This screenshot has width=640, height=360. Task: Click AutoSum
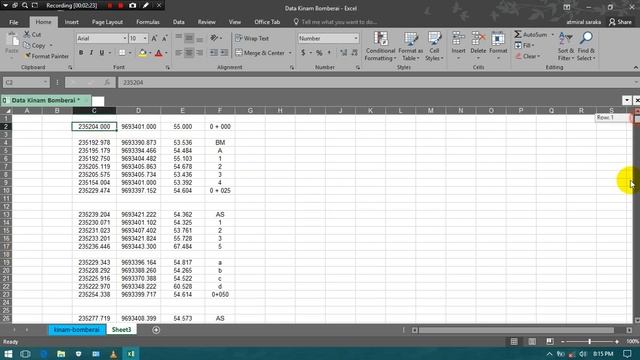tap(531, 35)
